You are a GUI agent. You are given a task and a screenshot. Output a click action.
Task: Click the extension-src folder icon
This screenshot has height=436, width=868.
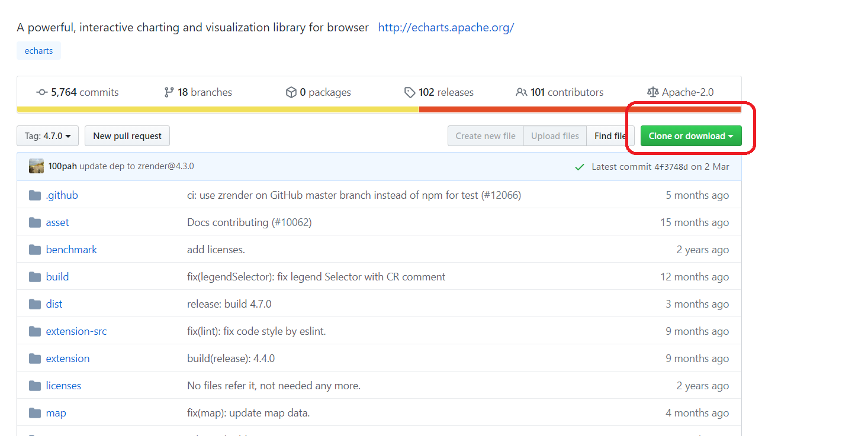[35, 331]
